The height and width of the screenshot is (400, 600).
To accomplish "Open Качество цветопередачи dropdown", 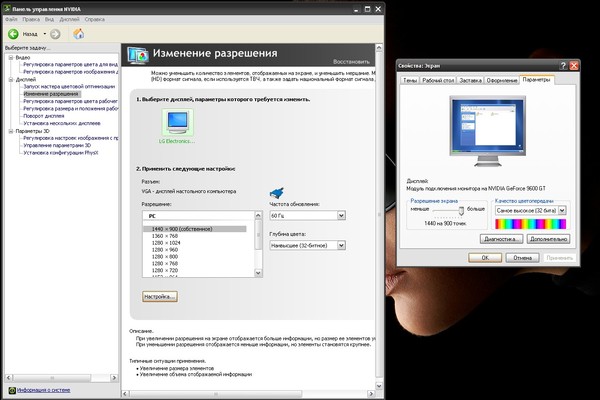I will click(x=530, y=211).
